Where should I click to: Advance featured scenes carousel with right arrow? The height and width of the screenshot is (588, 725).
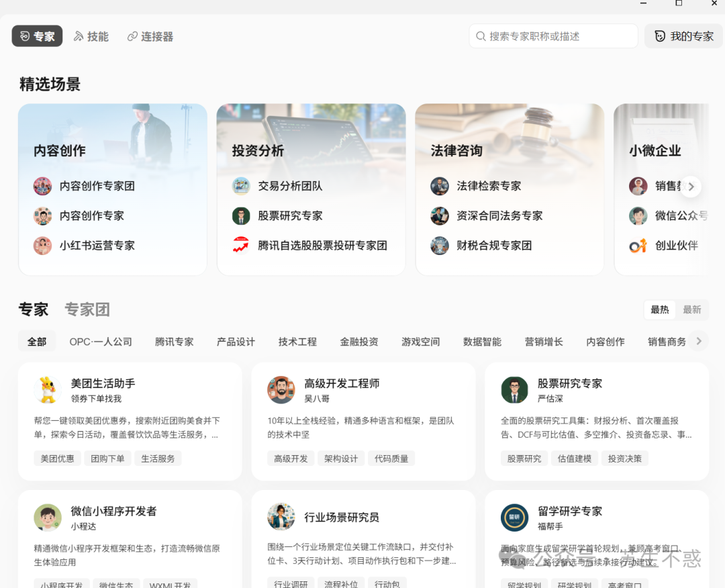691,187
